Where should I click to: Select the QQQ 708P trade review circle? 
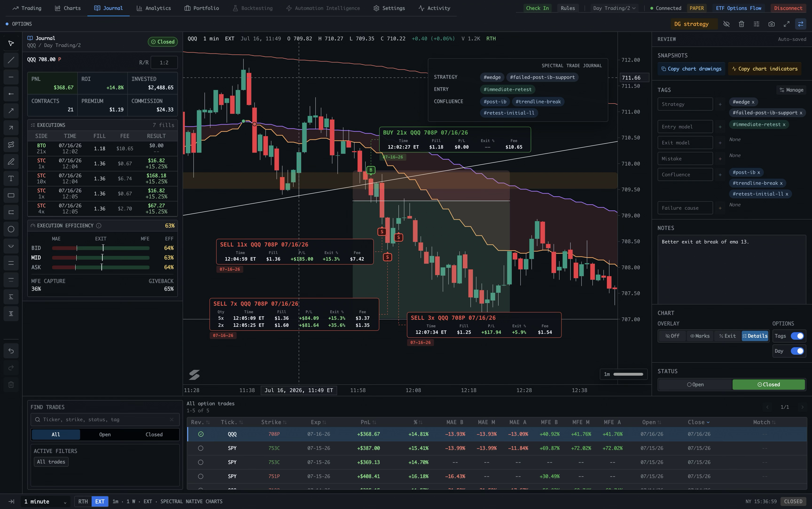tap(201, 434)
